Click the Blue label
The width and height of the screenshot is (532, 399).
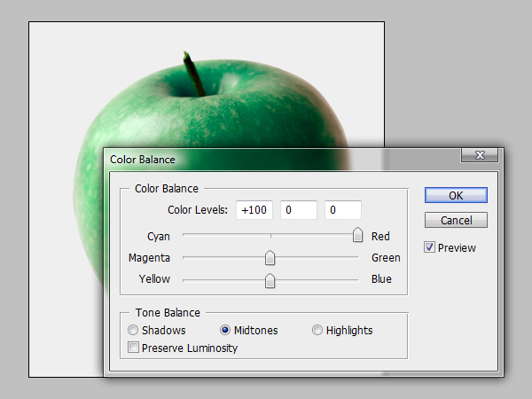(381, 279)
